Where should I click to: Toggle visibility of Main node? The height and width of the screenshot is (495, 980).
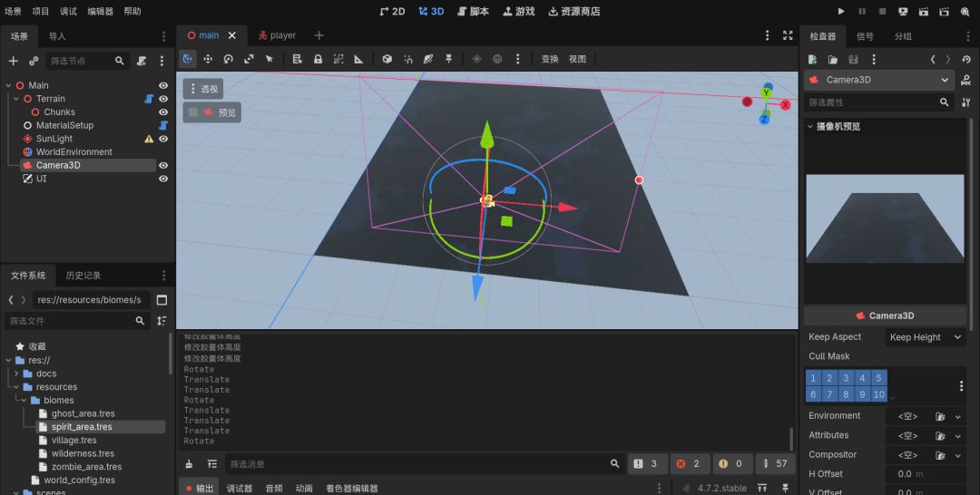[x=163, y=85]
